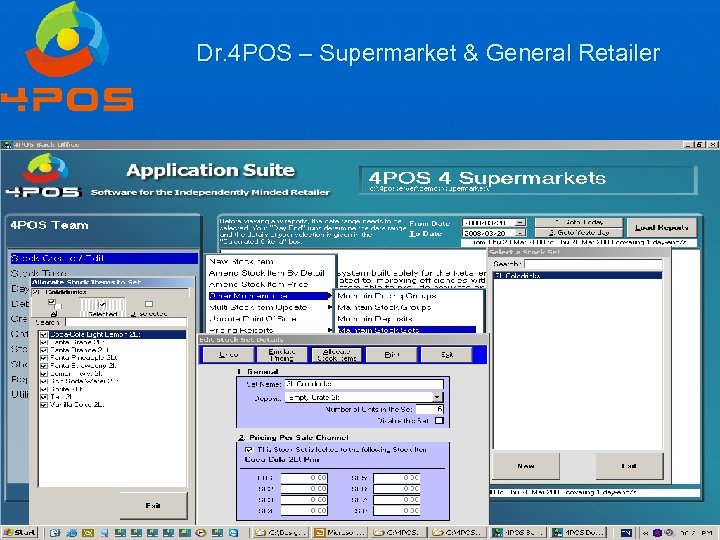
Task: Choose Amend Stock Item By Detail
Action: 266,273
